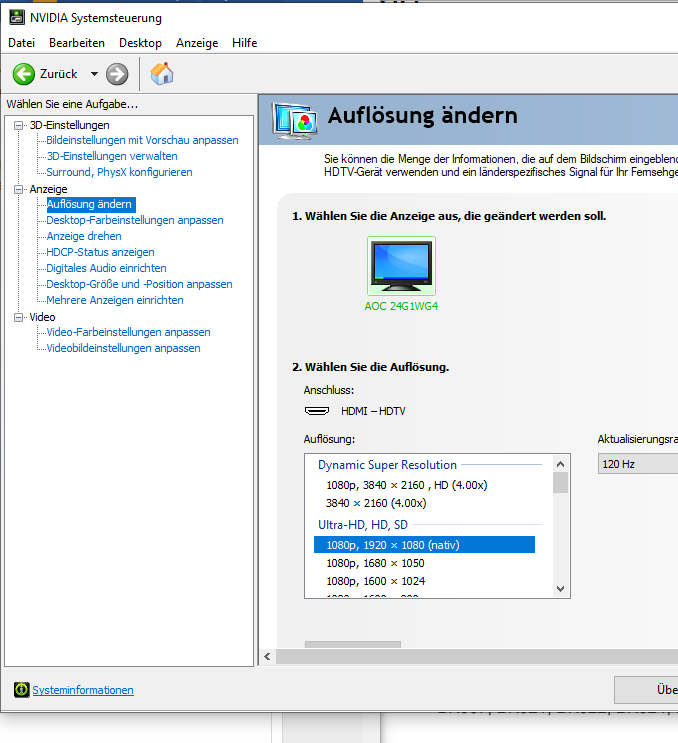This screenshot has width=678, height=743.
Task: Open HDCP-Status anzeigen
Action: (100, 252)
